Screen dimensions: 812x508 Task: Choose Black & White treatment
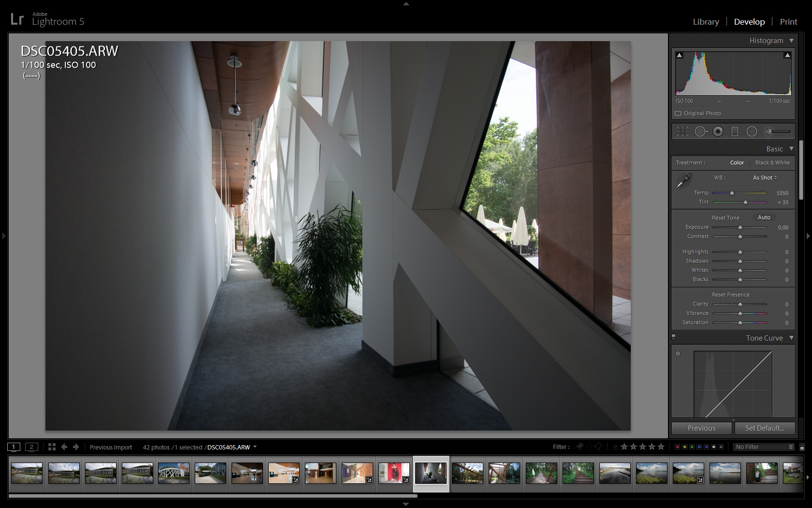coord(772,163)
